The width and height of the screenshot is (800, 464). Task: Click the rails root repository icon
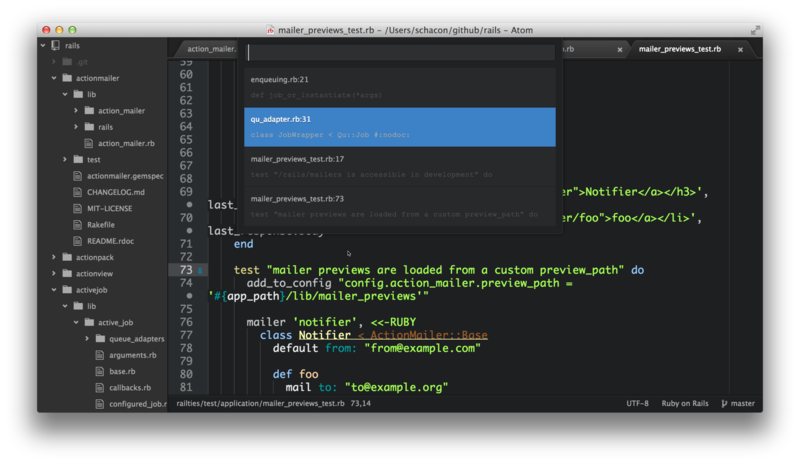point(57,45)
